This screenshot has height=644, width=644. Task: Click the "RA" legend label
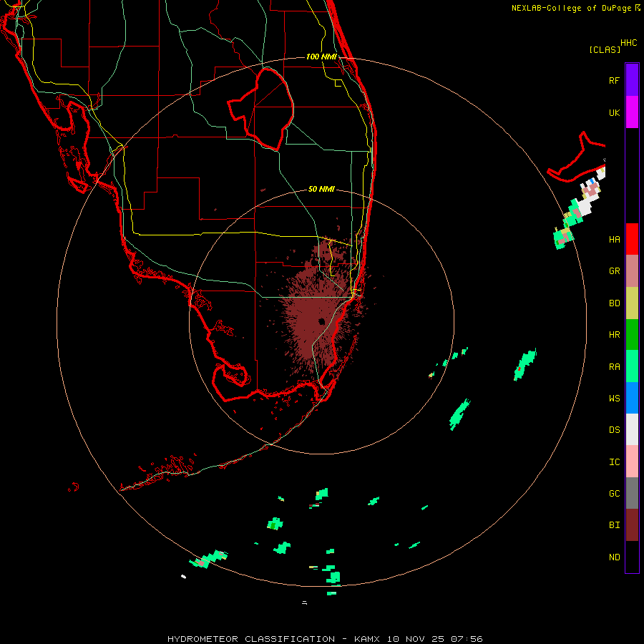click(614, 367)
